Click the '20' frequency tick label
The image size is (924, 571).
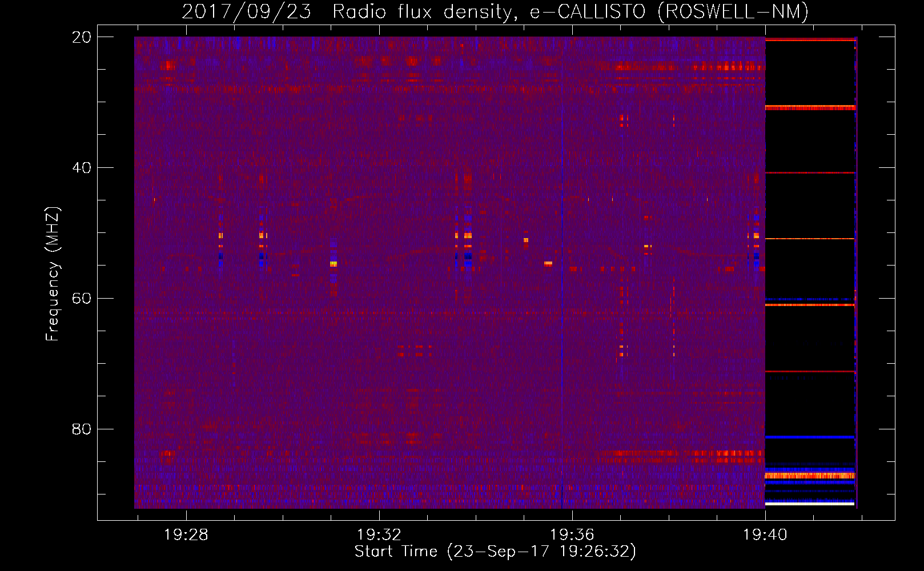click(82, 37)
